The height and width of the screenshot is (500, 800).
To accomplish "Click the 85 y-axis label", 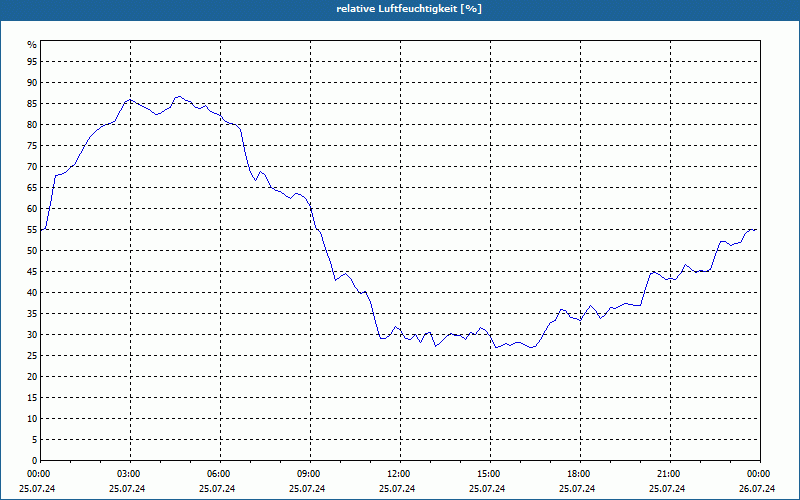I will coord(32,104).
